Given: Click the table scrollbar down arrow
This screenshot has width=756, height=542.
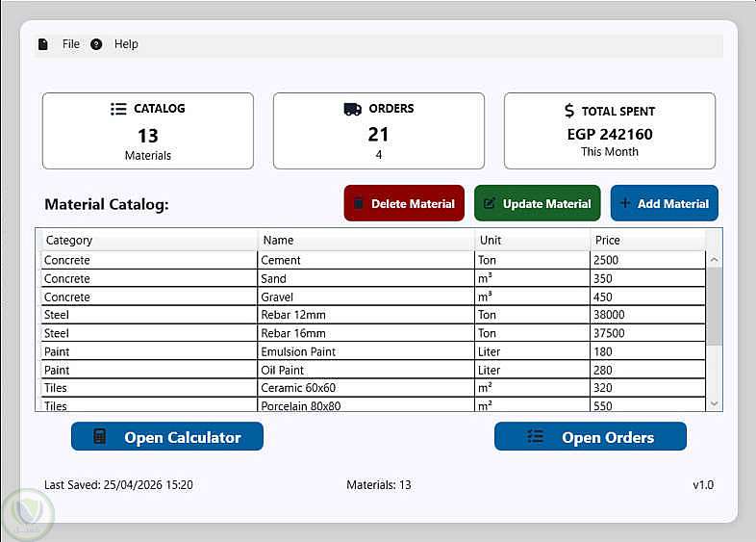Looking at the screenshot, I should coord(714,403).
